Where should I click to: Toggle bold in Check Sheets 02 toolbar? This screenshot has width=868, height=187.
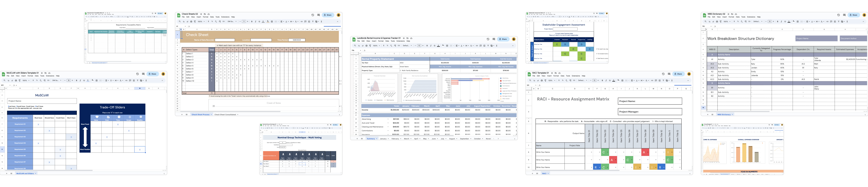coord(252,22)
